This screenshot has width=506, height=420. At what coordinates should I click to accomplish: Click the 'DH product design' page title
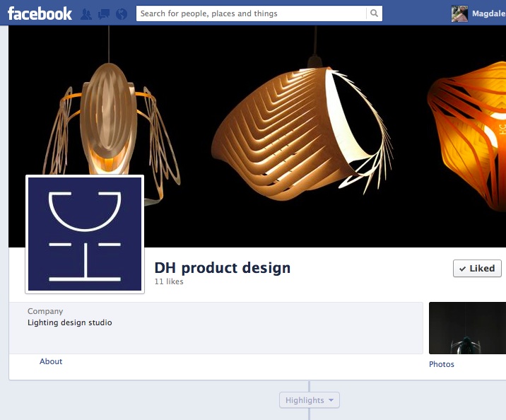coord(223,268)
